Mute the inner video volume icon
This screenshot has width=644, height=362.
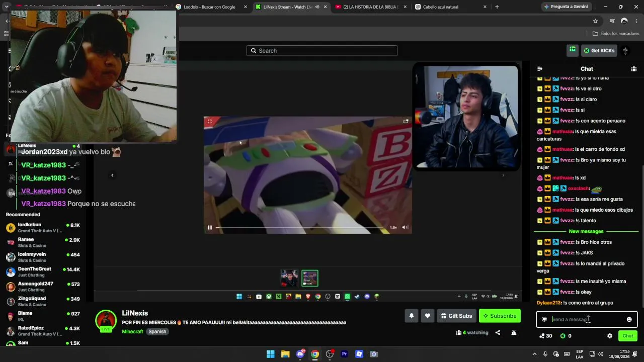click(406, 227)
